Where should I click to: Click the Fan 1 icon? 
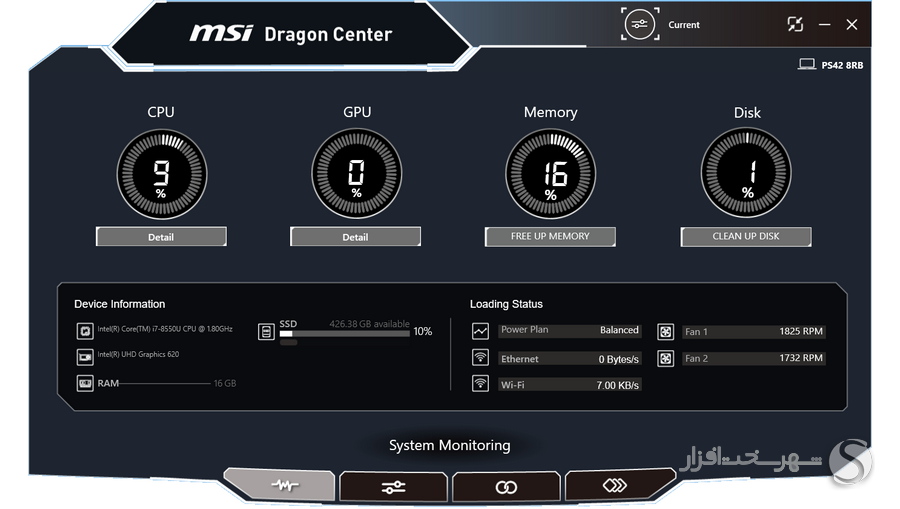(x=665, y=332)
